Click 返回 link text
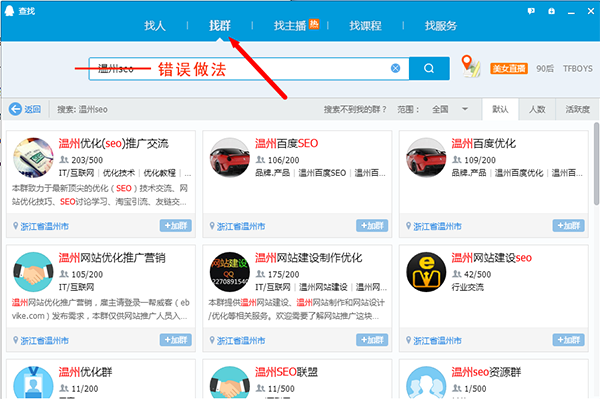This screenshot has height=399, width=600. (33, 109)
